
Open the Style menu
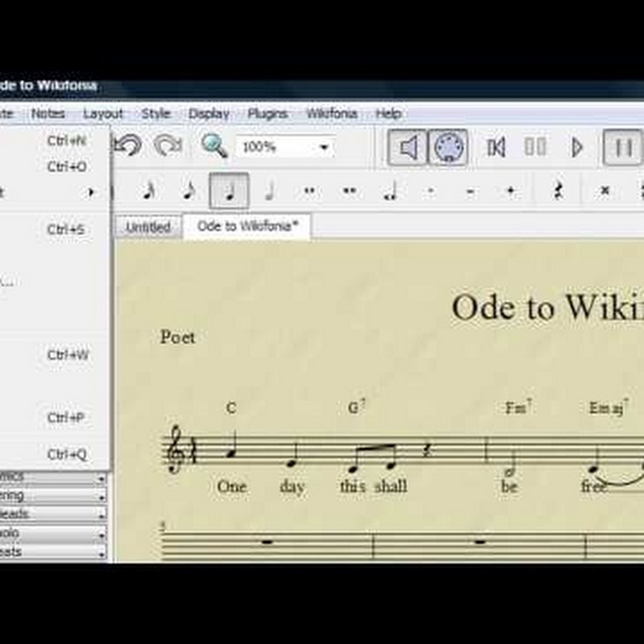(156, 113)
